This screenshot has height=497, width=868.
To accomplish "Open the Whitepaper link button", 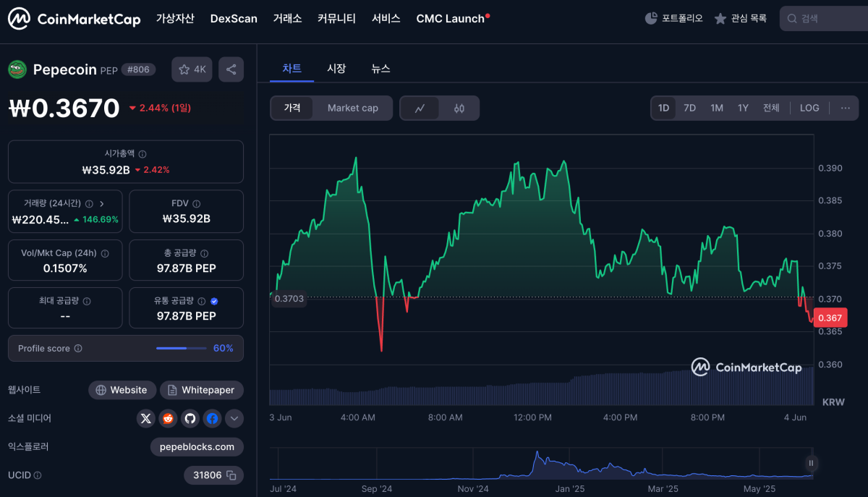I will [202, 390].
